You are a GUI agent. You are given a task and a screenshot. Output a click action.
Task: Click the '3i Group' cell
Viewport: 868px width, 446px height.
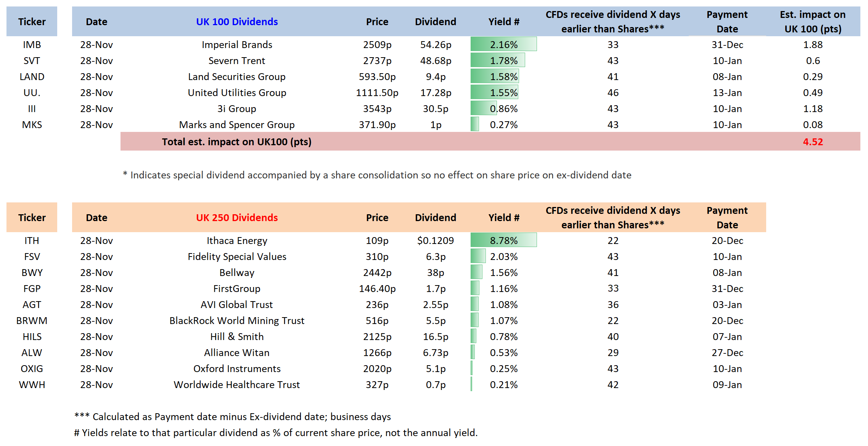[x=237, y=109]
